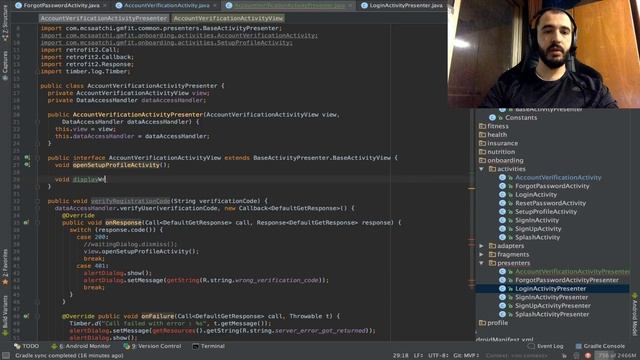Click the gutter implementation marker beside openSetupProfileActivity

[27, 165]
